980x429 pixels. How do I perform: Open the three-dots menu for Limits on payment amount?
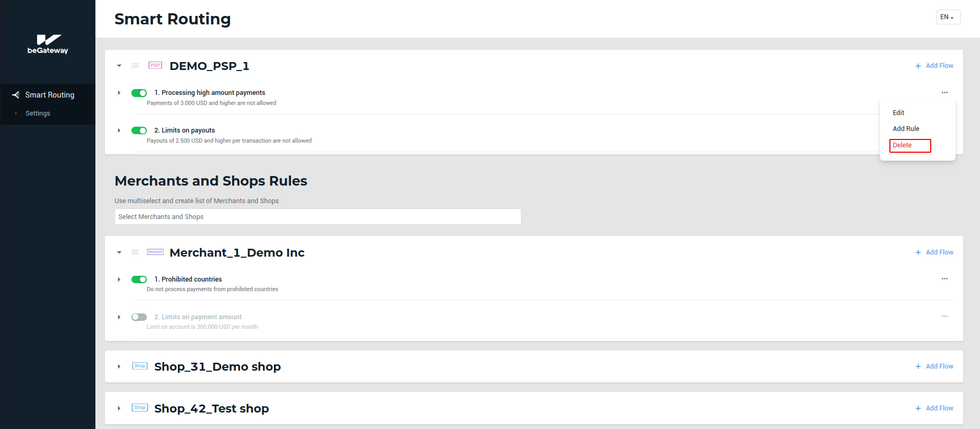coord(944,317)
